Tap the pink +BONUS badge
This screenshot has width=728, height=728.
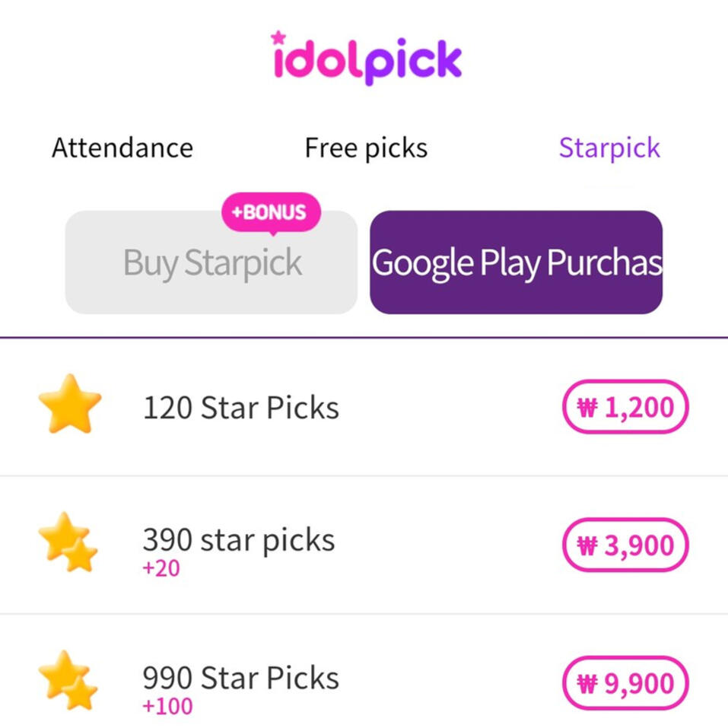(271, 211)
